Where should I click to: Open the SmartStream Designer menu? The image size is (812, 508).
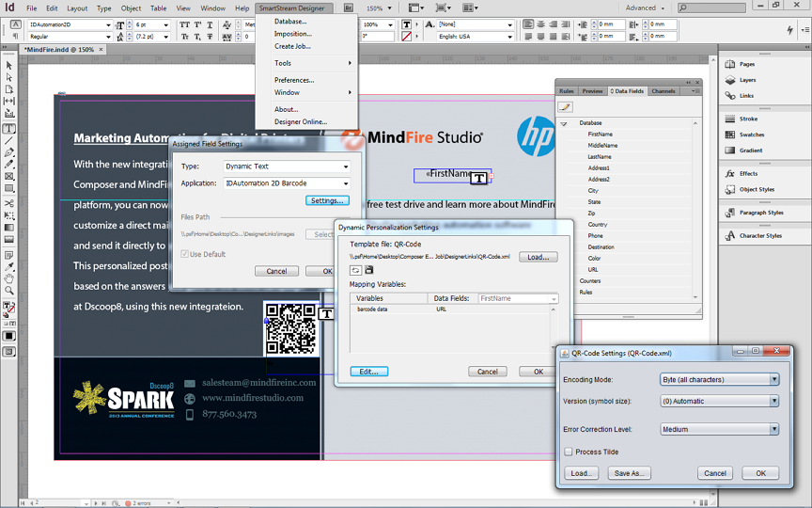tap(291, 8)
